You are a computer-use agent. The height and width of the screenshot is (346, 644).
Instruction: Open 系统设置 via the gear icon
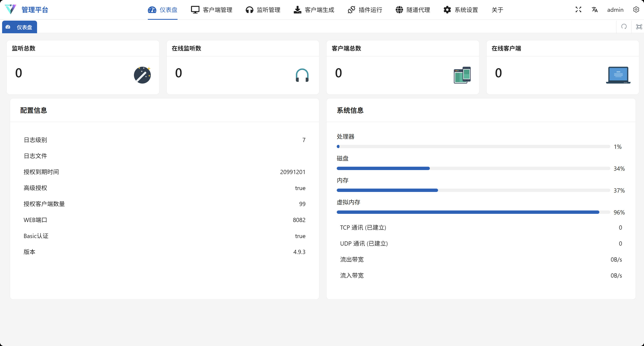[x=447, y=9]
